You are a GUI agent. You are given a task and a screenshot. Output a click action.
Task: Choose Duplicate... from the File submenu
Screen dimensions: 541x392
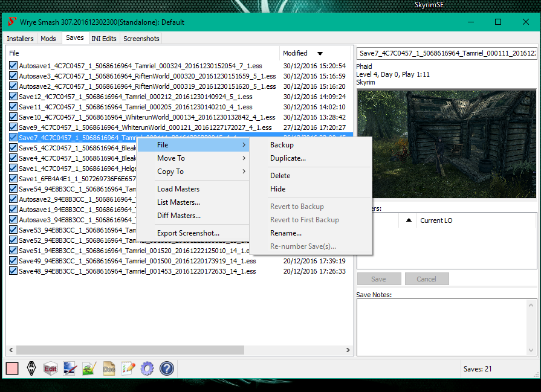(288, 158)
